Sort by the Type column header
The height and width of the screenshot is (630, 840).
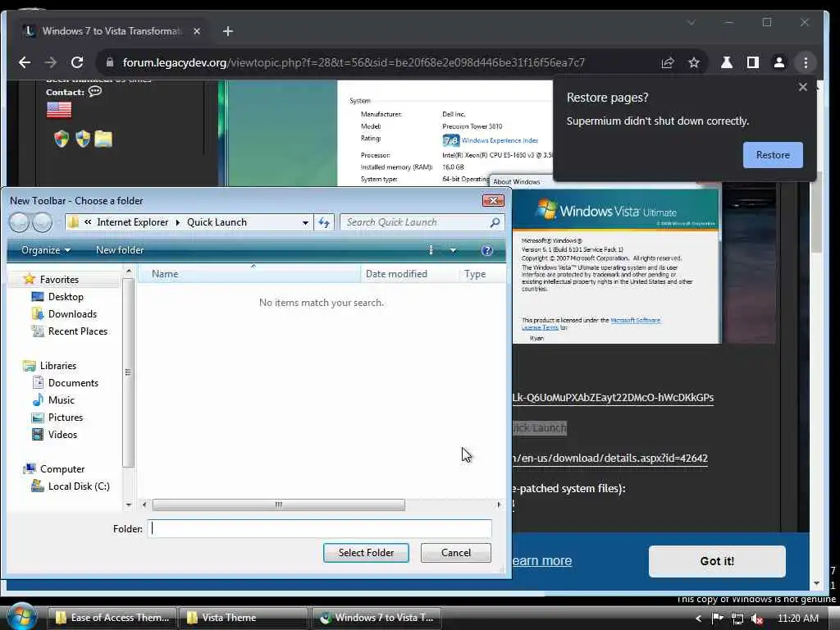[481, 274]
